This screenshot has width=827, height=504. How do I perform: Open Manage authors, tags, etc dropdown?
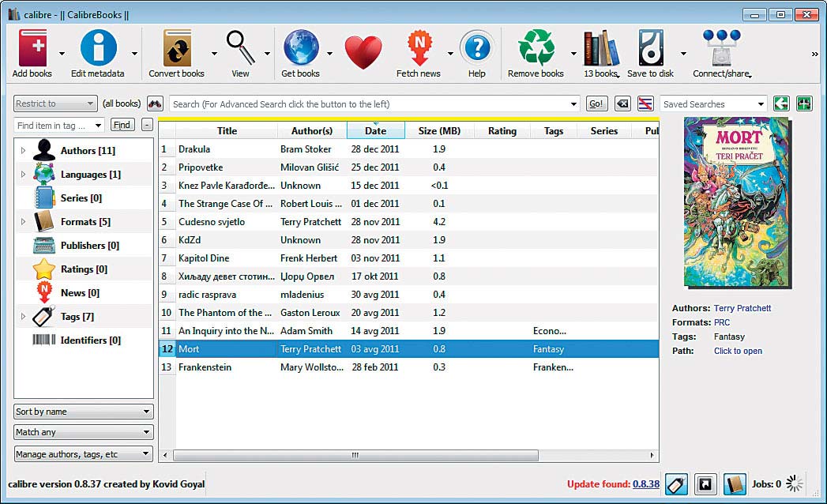tap(84, 454)
